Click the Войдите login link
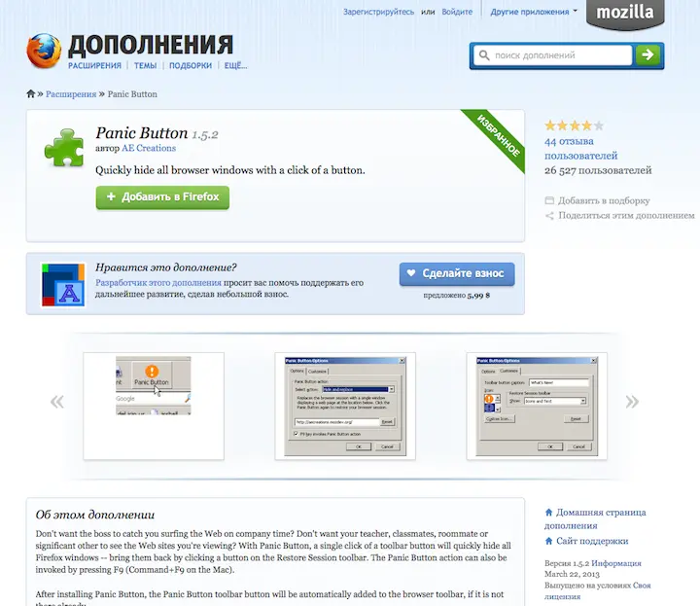This screenshot has width=700, height=606. pyautogui.click(x=457, y=12)
